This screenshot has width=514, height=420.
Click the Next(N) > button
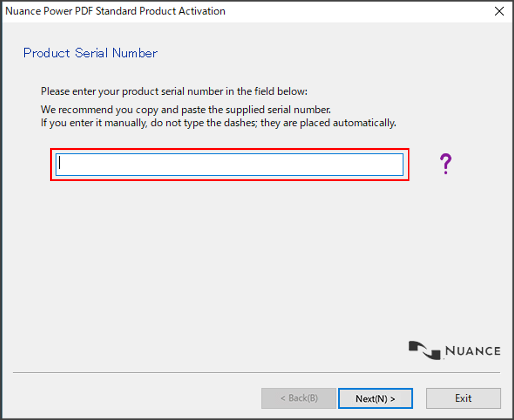click(x=375, y=398)
